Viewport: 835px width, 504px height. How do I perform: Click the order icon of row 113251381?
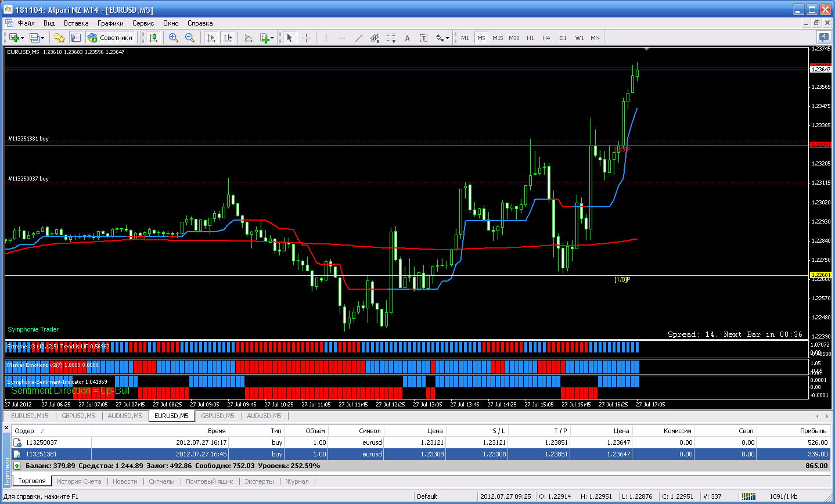17,454
